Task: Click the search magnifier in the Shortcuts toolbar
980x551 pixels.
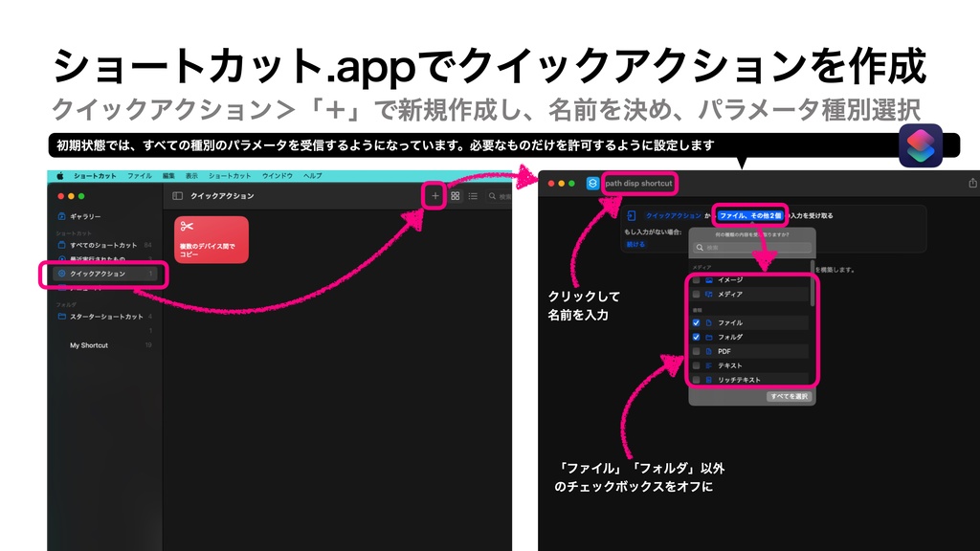Action: [x=492, y=196]
